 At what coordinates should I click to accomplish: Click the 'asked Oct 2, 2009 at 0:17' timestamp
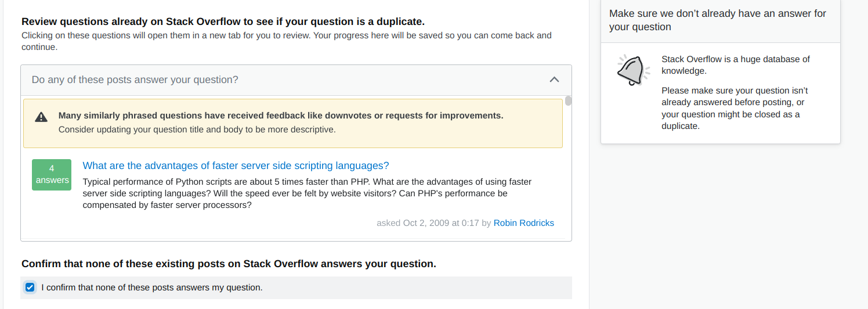pyautogui.click(x=428, y=223)
